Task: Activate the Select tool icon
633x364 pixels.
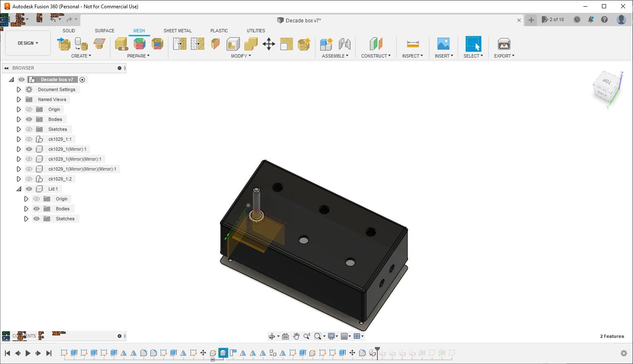Action: 473,44
